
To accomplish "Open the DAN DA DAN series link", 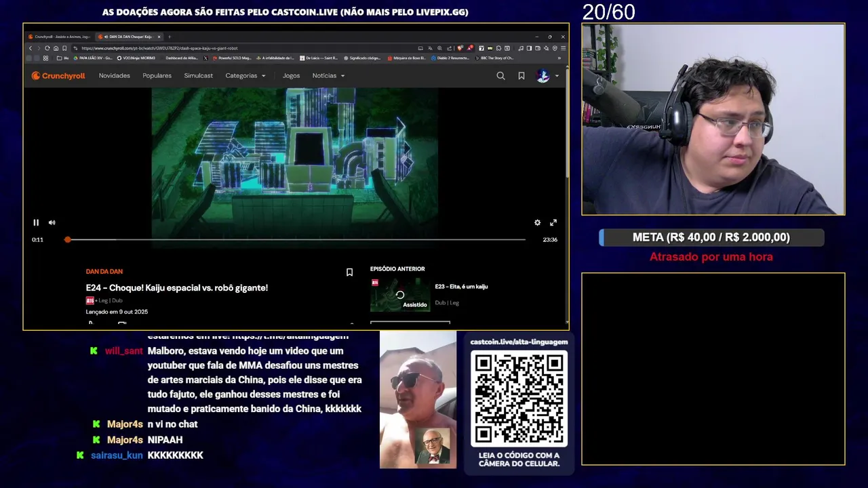I will click(104, 272).
